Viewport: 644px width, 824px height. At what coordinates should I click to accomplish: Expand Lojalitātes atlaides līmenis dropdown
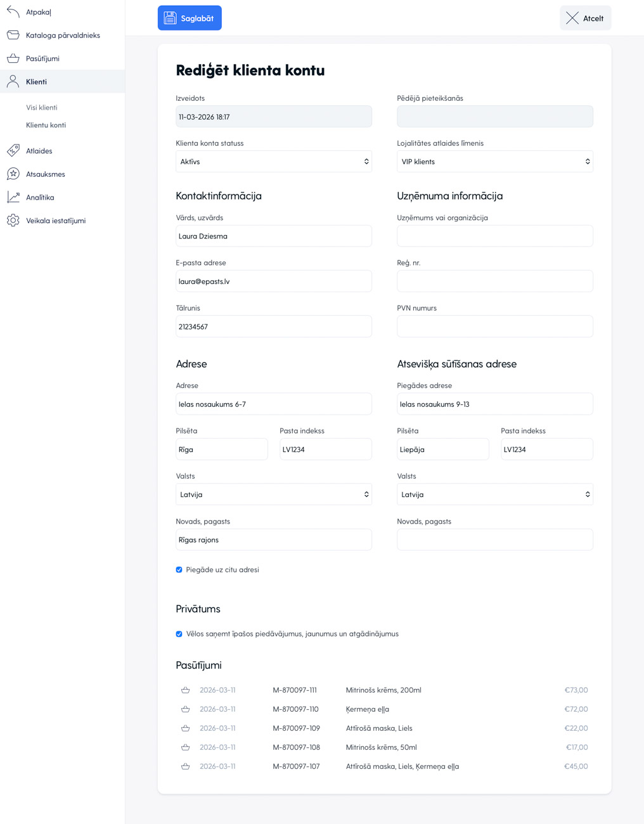[494, 162]
